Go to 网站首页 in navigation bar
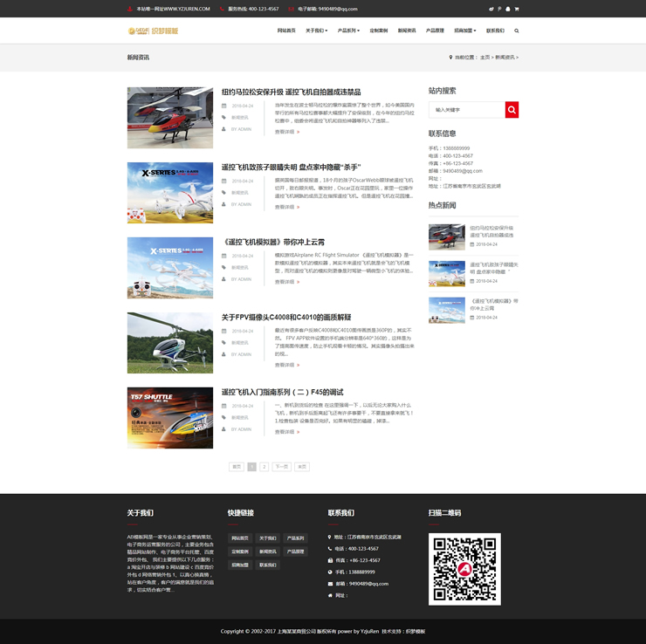The image size is (646, 644). click(x=286, y=31)
